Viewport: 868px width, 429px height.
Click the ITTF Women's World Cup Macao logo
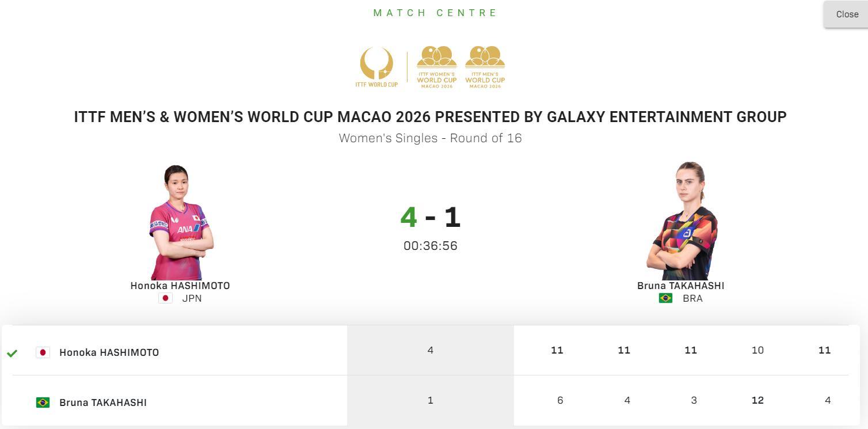point(437,67)
